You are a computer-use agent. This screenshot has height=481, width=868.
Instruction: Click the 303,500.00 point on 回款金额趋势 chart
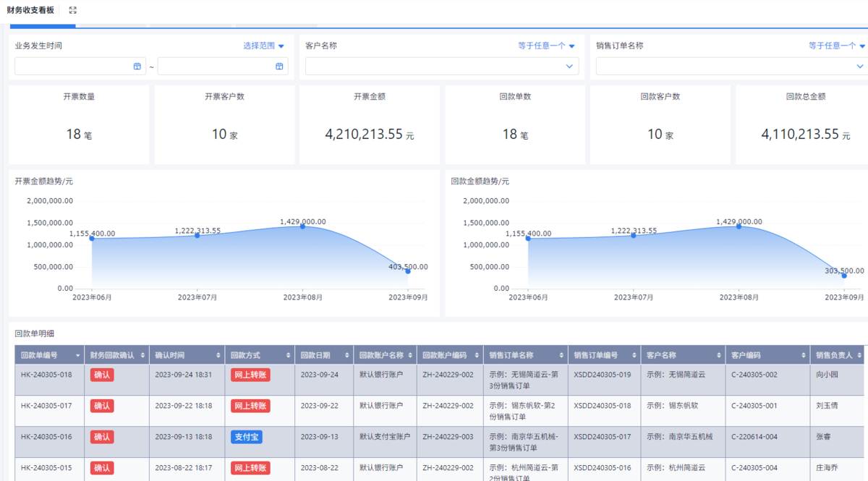843,276
